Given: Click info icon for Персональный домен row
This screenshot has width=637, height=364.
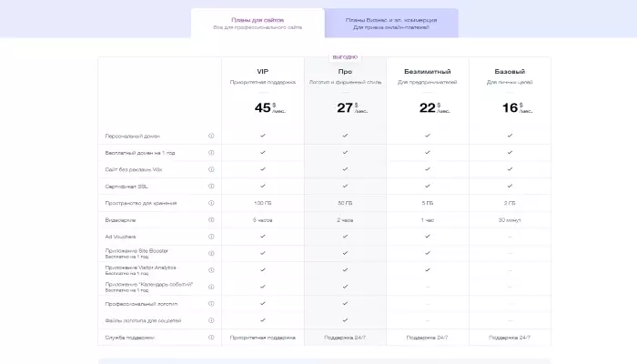Looking at the screenshot, I should coord(211,136).
